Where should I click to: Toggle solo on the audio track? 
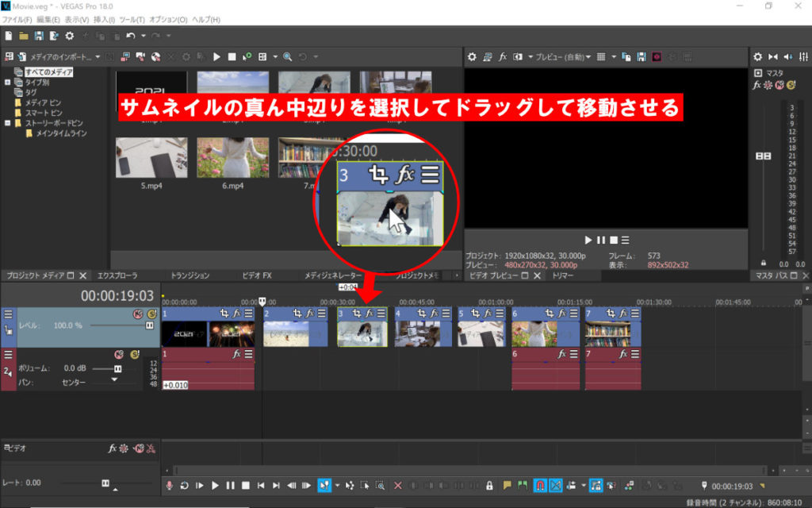pos(134,354)
